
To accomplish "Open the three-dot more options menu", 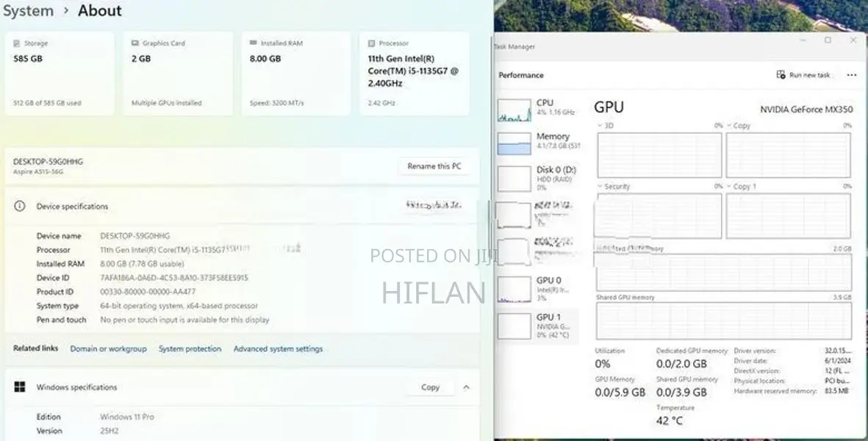I will (x=851, y=75).
